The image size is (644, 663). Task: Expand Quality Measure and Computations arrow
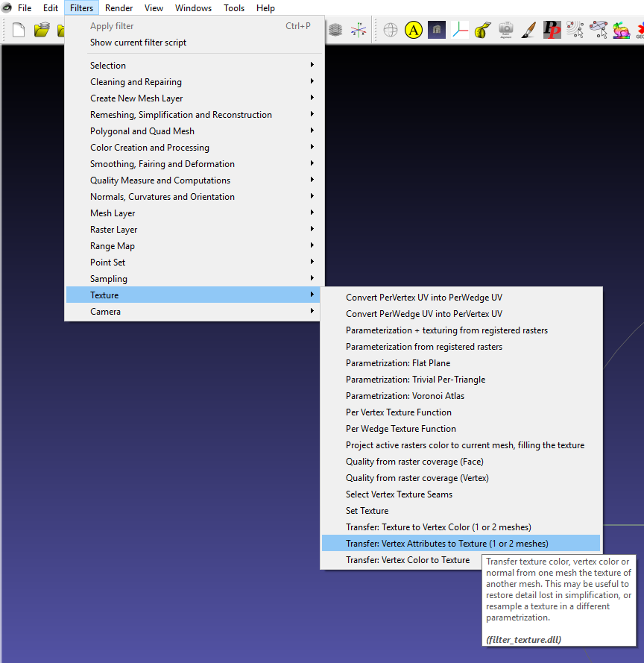tap(312, 180)
